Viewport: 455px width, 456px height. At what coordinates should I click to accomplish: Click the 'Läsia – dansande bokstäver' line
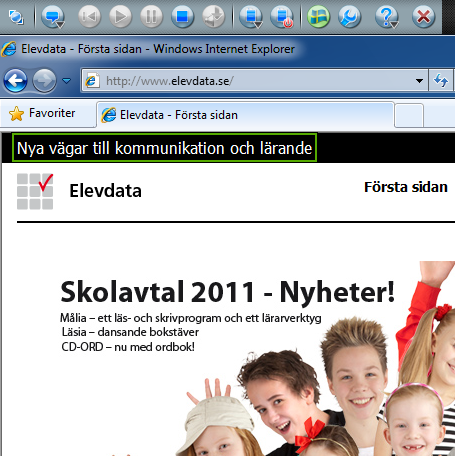pos(130,332)
